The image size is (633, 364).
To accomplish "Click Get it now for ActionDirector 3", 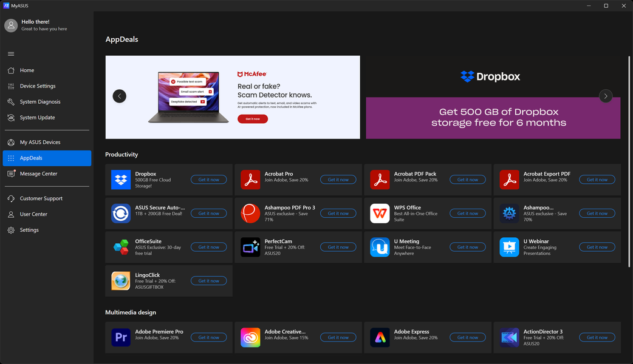I will click(x=597, y=337).
